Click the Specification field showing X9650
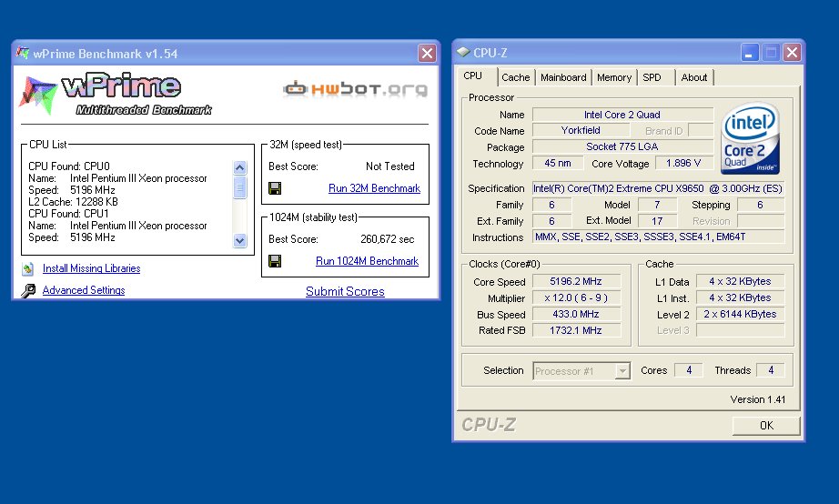Screen dimensions: 839x504 [658, 188]
